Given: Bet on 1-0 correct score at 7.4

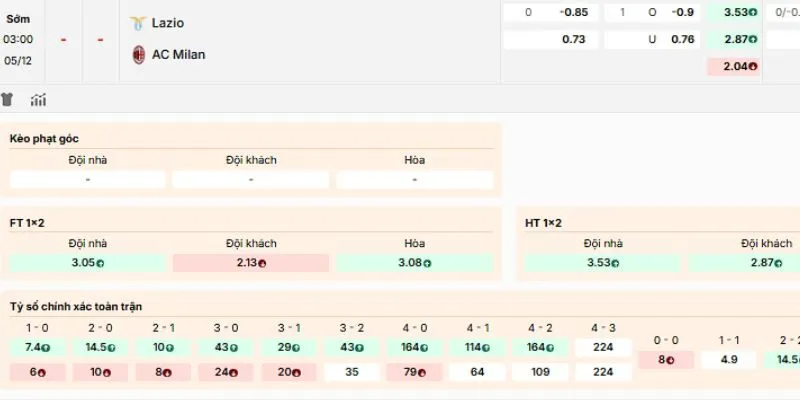Looking at the screenshot, I should [38, 347].
